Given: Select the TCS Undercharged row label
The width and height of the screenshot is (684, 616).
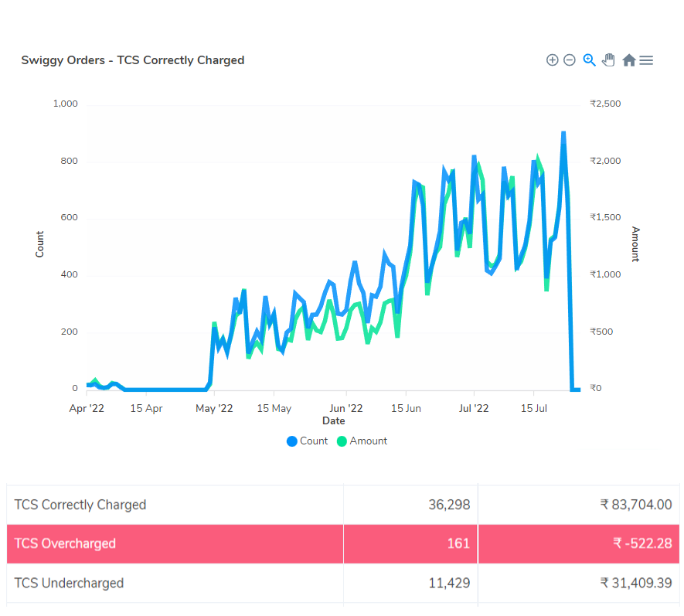Looking at the screenshot, I should pyautogui.click(x=69, y=583).
